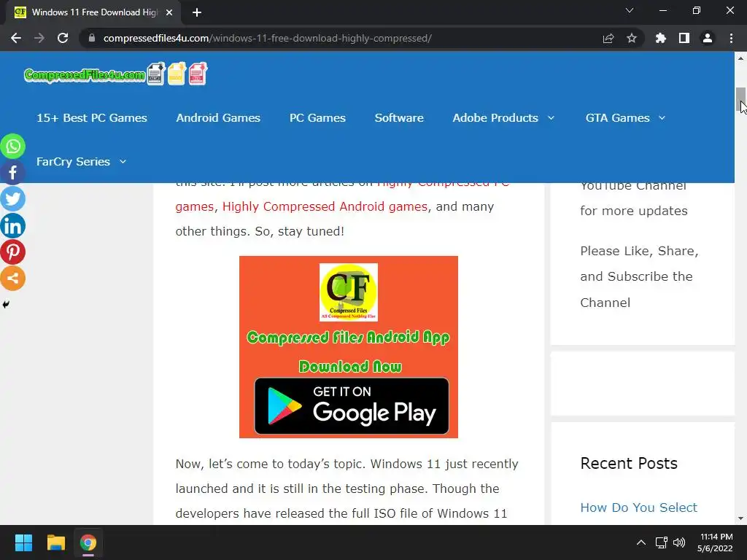Open network status tray icon

tap(661, 542)
